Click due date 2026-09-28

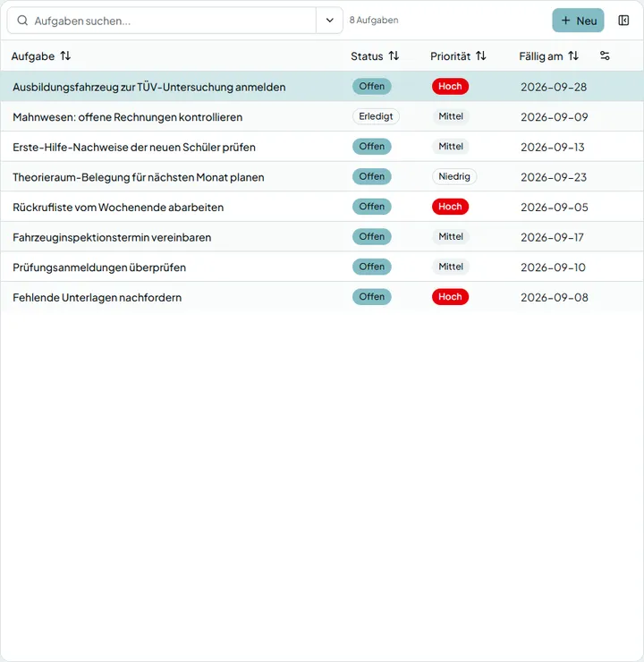click(x=554, y=87)
